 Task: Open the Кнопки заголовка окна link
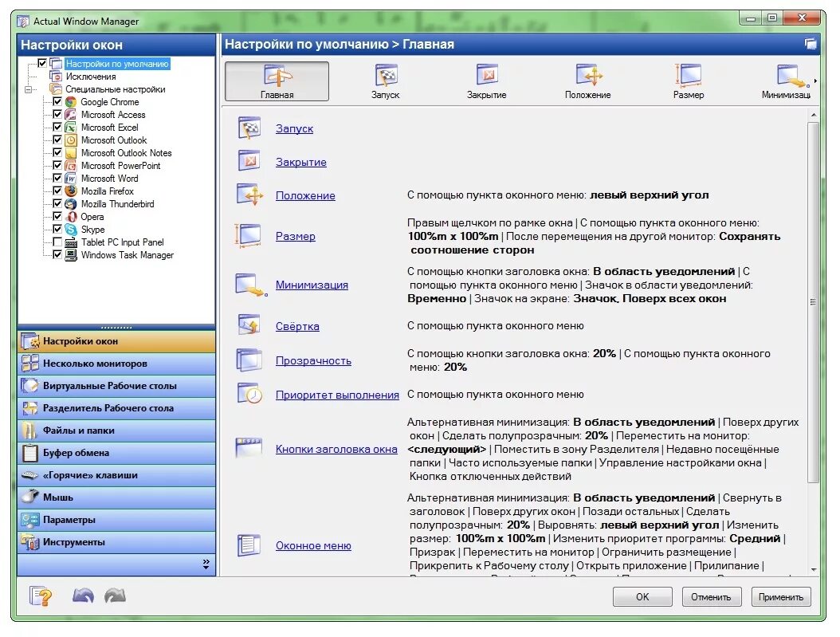(336, 449)
